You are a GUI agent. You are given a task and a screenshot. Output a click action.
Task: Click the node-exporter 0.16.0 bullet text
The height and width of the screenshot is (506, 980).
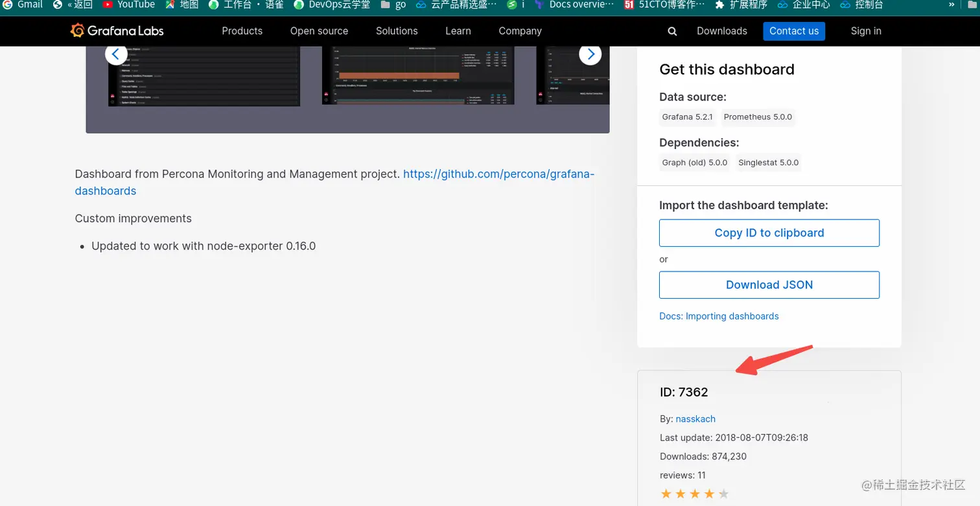(x=204, y=246)
